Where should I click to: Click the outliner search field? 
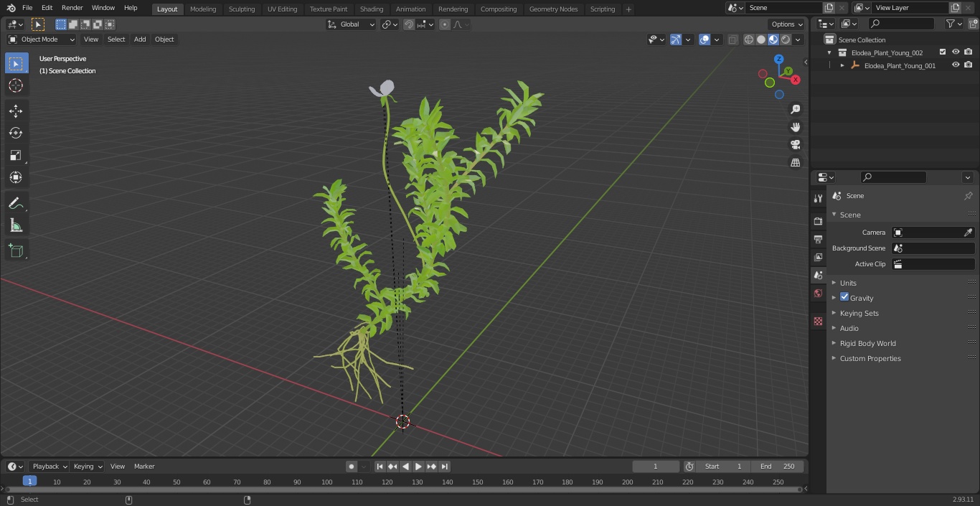[901, 24]
